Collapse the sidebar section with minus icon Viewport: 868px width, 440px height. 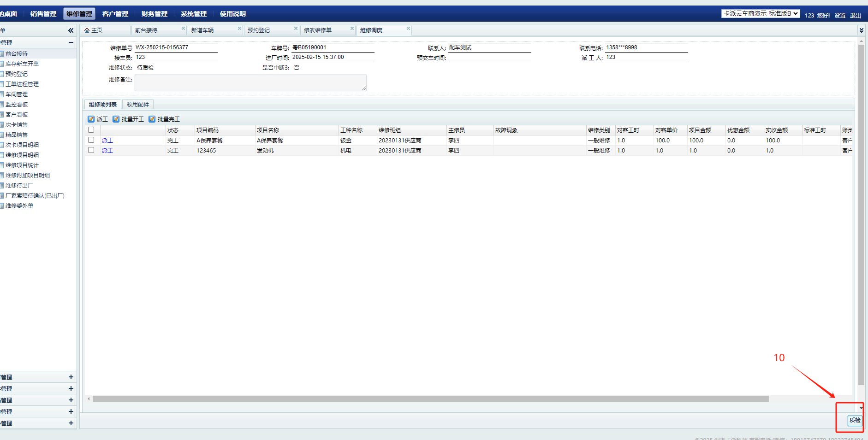[71, 42]
